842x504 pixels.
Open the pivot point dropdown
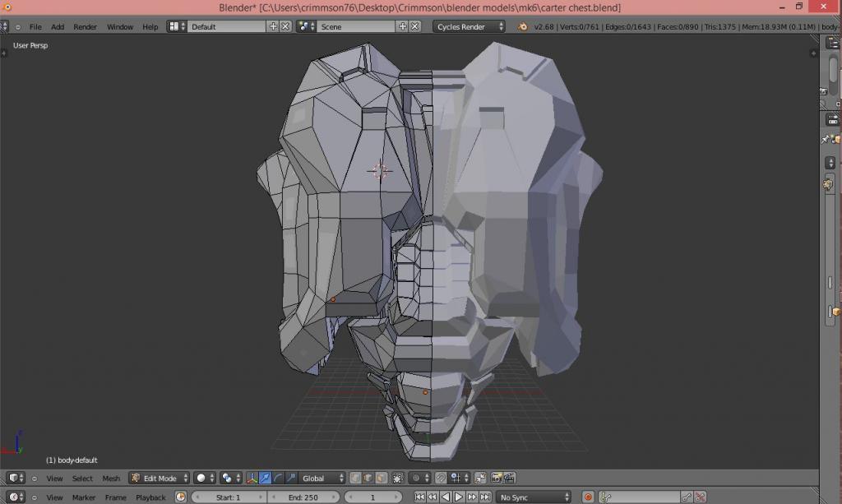tap(231, 478)
